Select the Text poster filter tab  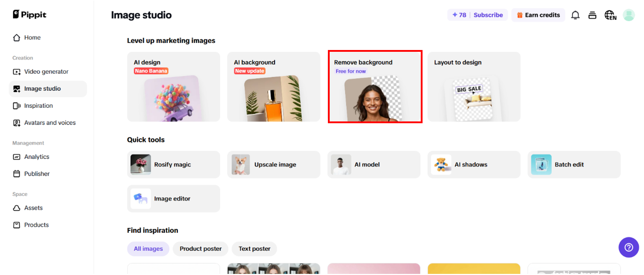click(254, 249)
